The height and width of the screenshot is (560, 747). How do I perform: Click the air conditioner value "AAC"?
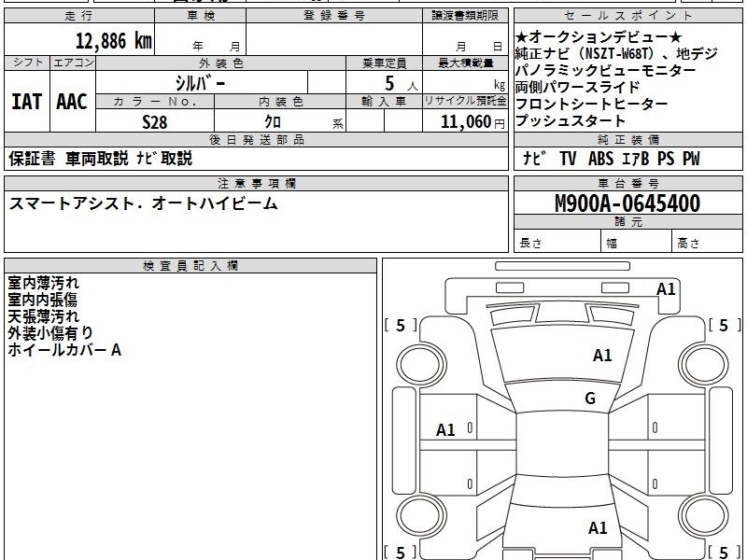72,102
